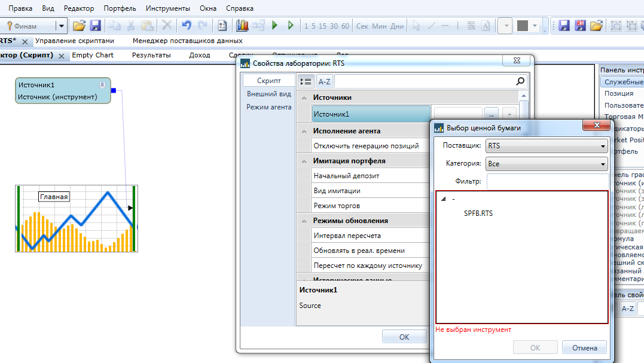The image size is (644, 363).
Task: Click Save As floppy with red label
Action: click(581, 26)
